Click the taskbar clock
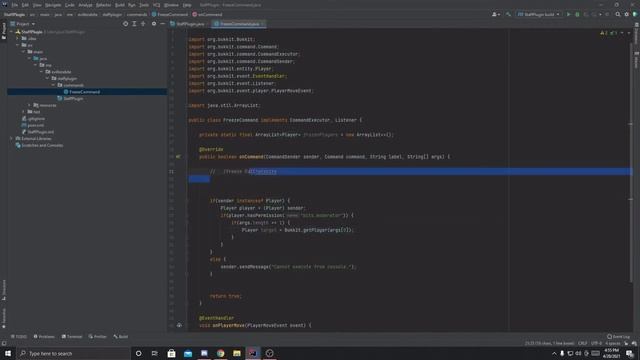Viewport: 640px width, 360px height. coord(611,353)
